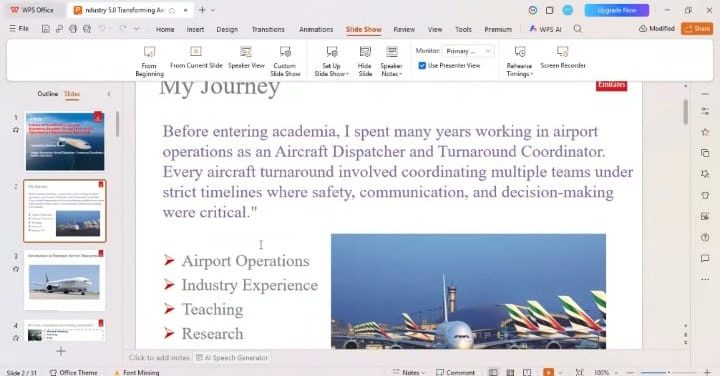
Task: Switch to Outline pane tab
Action: pos(48,94)
